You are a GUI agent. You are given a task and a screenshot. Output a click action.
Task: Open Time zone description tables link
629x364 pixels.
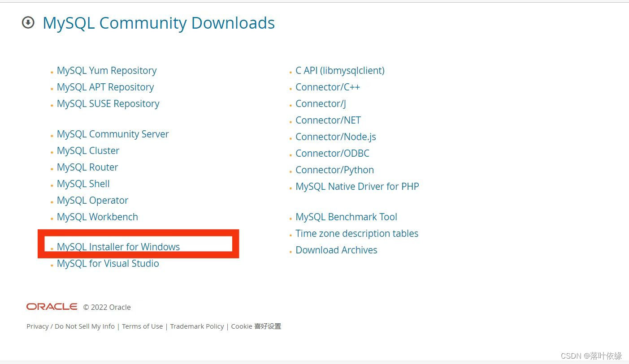(357, 234)
